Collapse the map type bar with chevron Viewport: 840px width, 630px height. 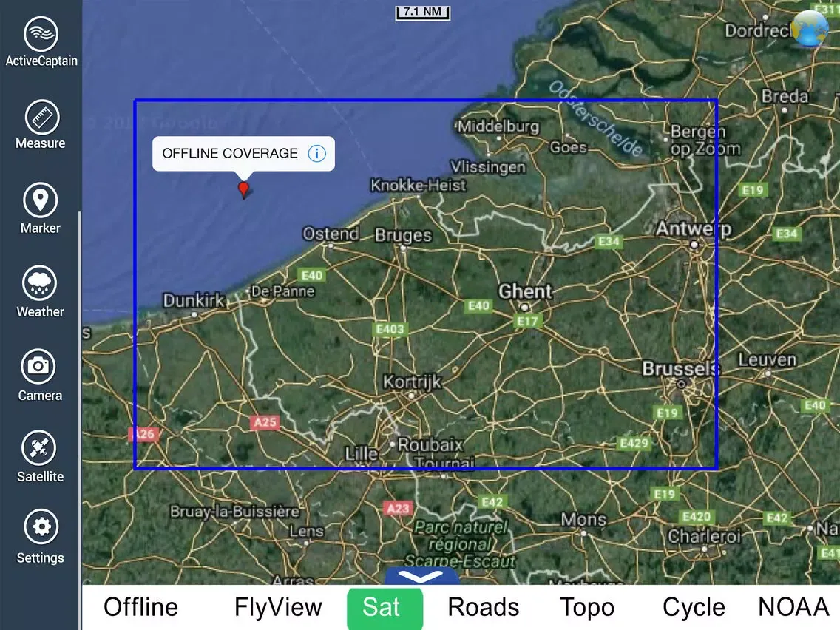421,576
